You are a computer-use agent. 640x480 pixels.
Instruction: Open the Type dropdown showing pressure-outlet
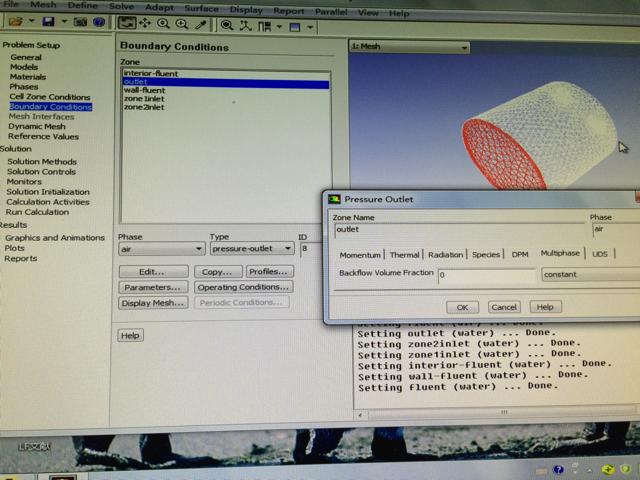coord(252,248)
